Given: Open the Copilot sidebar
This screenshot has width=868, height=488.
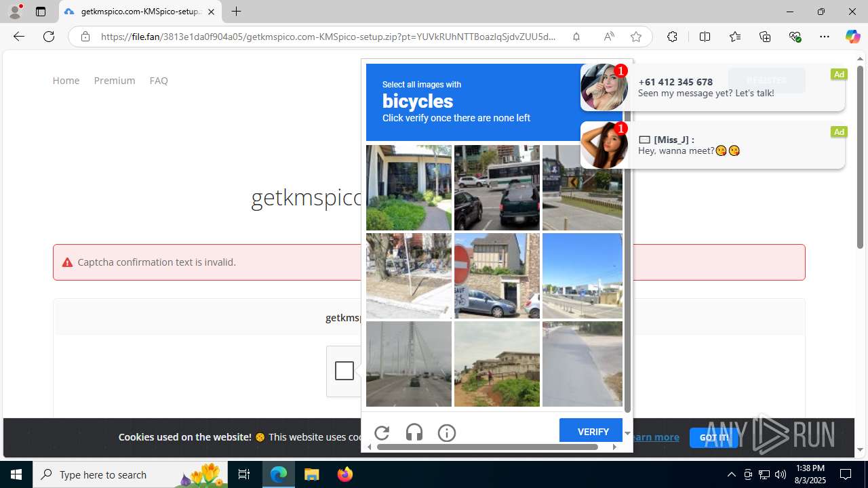Looking at the screenshot, I should (852, 37).
